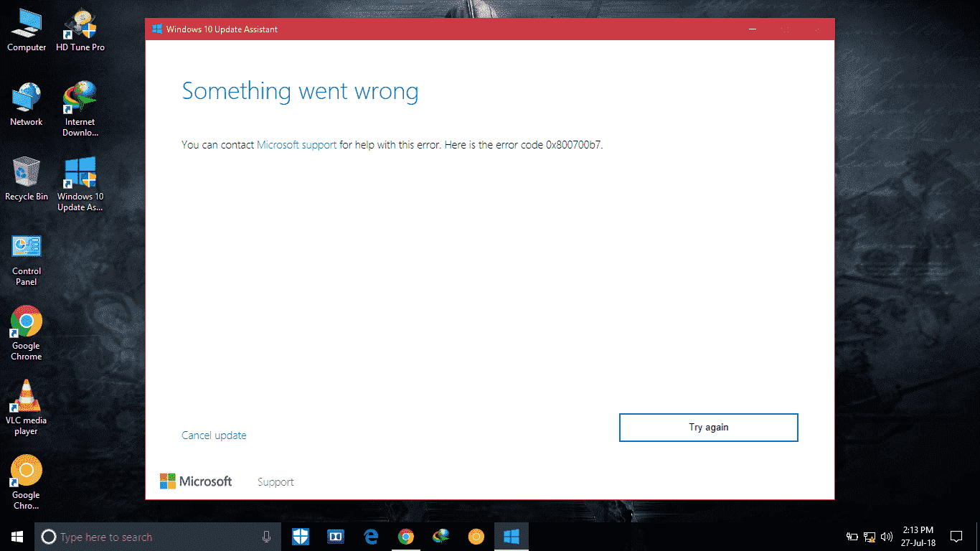Open the battery power tray icon
980x551 pixels.
(852, 537)
